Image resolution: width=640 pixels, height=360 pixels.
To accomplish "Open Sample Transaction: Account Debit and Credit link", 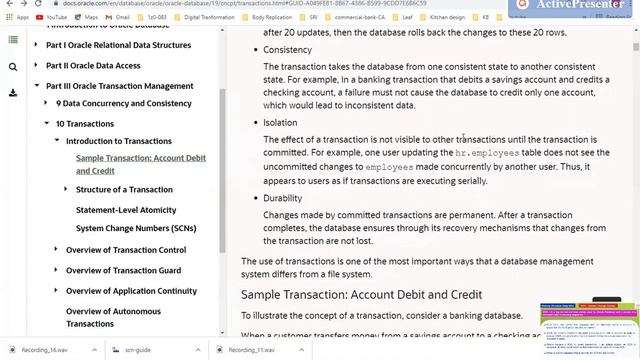I will (141, 164).
